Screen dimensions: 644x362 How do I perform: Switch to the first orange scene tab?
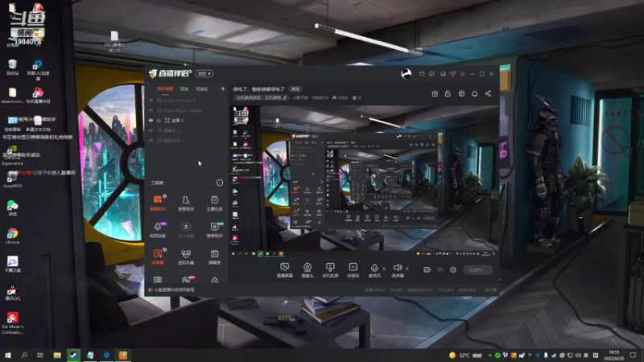(x=165, y=88)
